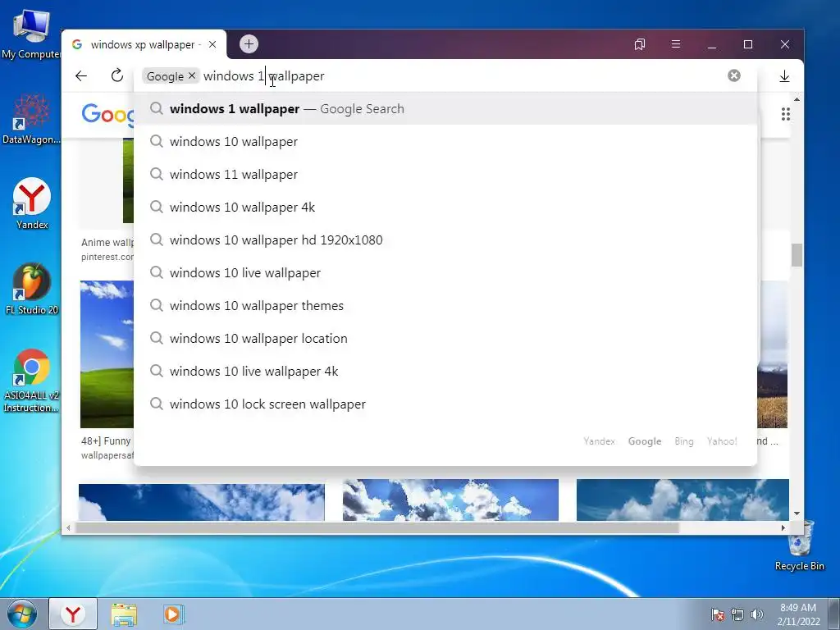
Task: Open the bottom-left blue sky clouds thumbnail
Action: [202, 502]
